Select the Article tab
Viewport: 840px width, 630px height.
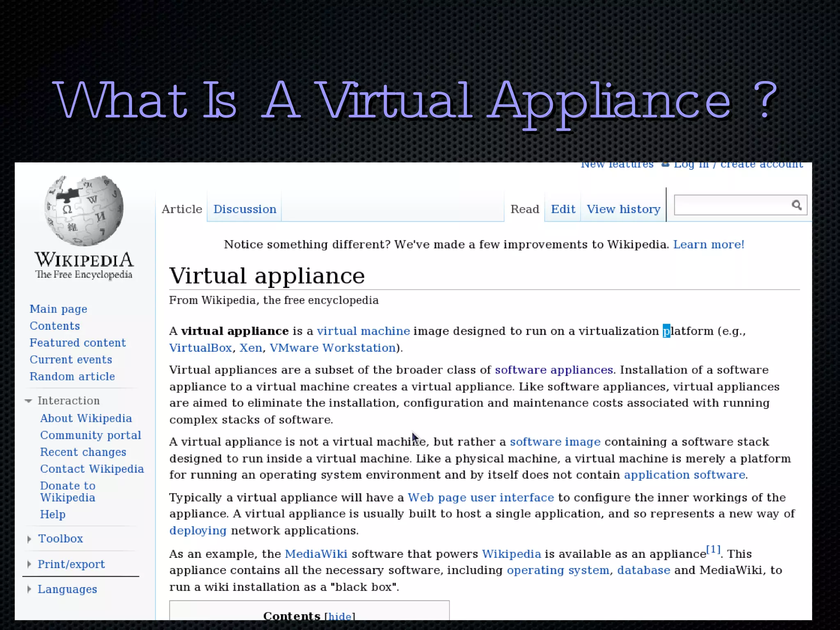[x=182, y=209]
